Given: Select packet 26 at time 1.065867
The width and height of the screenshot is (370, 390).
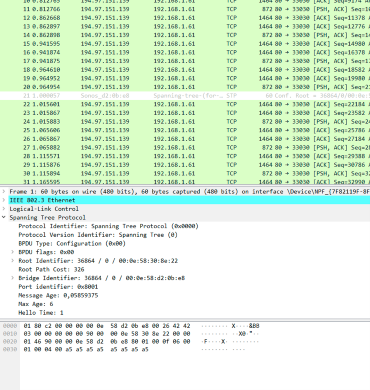Looking at the screenshot, I should click(x=185, y=139).
